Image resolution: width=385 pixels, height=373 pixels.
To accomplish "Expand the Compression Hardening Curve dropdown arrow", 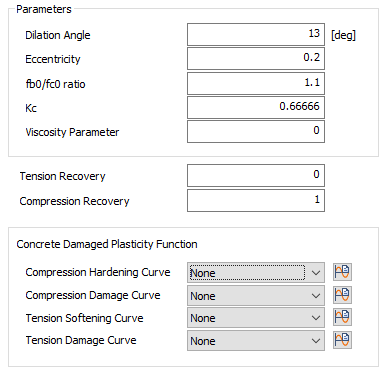I will point(315,273).
